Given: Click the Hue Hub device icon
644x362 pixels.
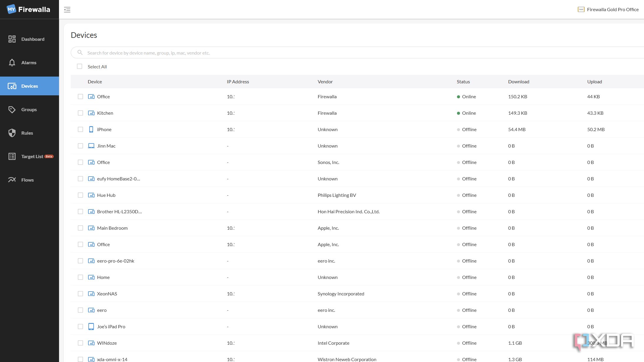Looking at the screenshot, I should (91, 195).
